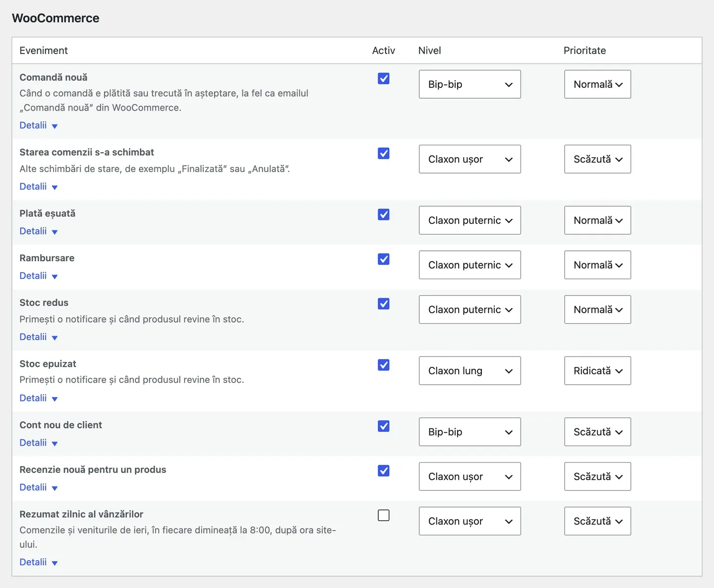Disable Recenzie nouă pentru un produs checkbox
The width and height of the screenshot is (714, 588).
click(383, 470)
